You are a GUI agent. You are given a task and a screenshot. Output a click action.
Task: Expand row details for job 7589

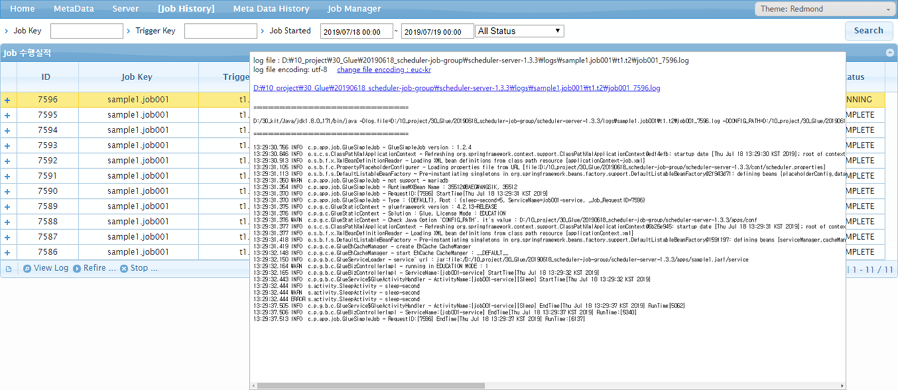[x=7, y=206]
